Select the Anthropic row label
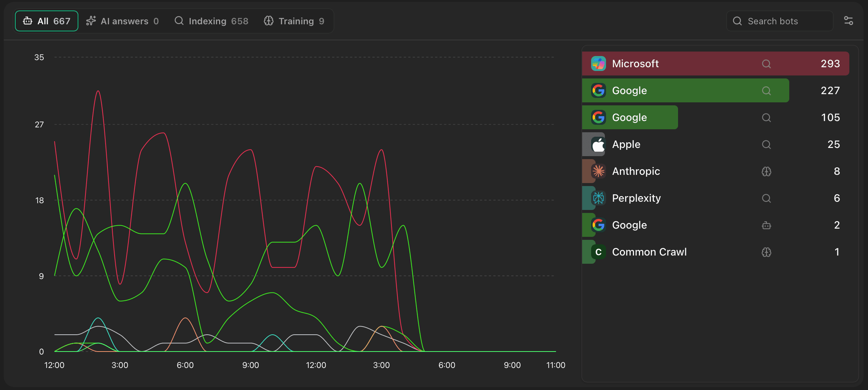 pos(636,171)
